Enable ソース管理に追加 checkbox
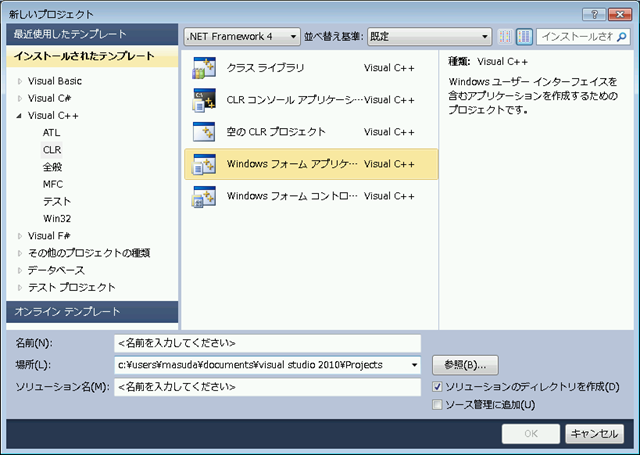 tap(437, 405)
